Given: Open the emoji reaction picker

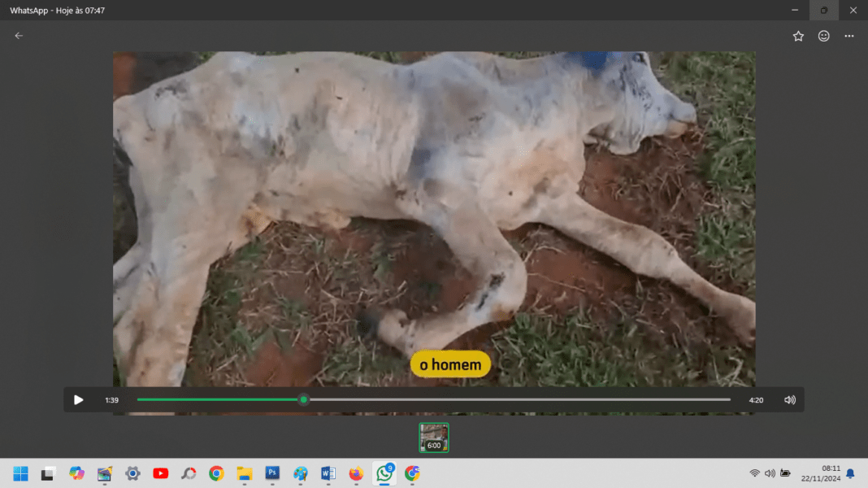Looking at the screenshot, I should click(x=824, y=36).
